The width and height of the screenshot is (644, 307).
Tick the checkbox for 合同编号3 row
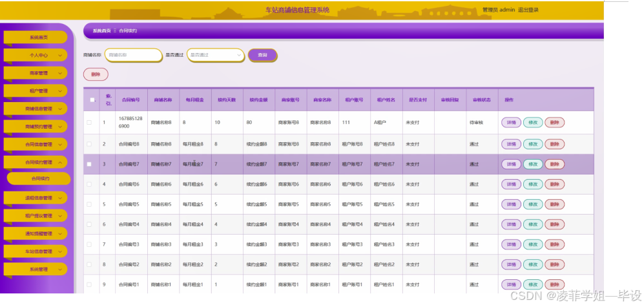tap(89, 244)
